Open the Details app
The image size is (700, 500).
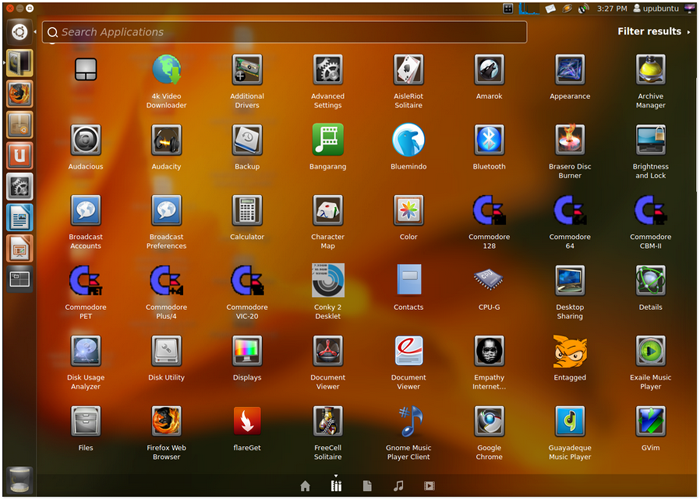650,280
